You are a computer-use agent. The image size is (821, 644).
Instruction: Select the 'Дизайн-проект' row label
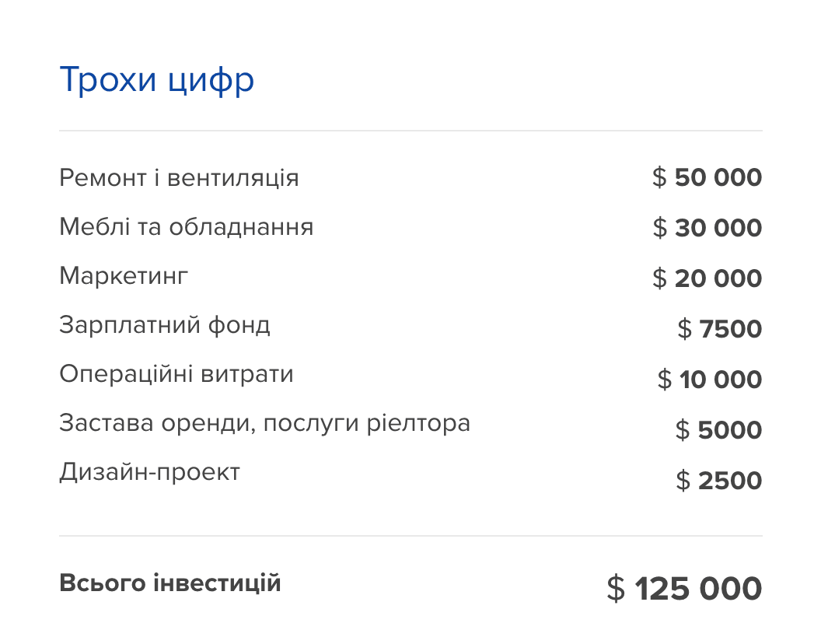pyautogui.click(x=150, y=472)
